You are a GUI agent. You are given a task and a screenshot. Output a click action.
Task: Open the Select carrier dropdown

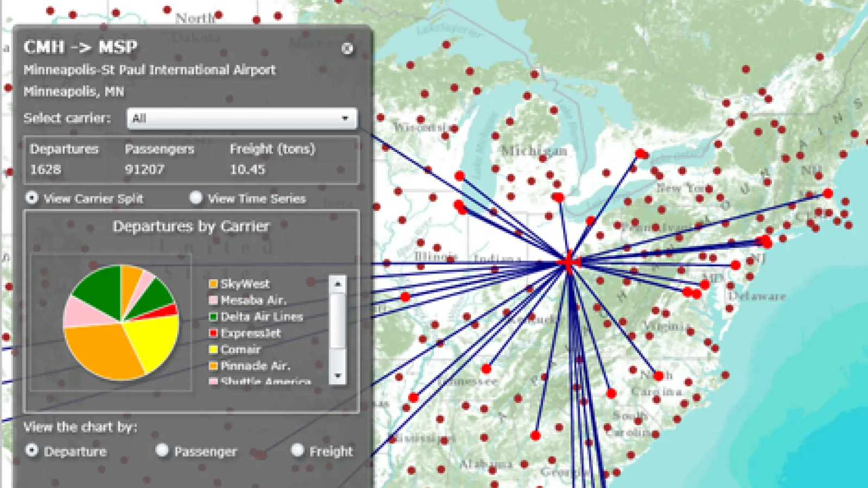tap(242, 118)
